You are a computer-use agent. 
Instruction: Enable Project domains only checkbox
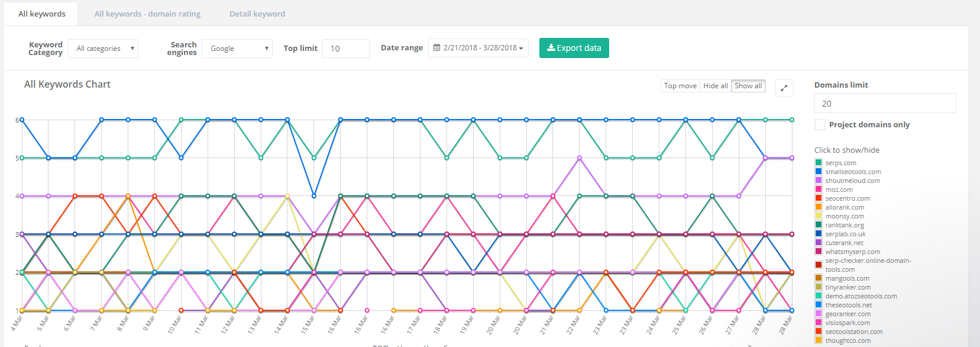coord(820,124)
